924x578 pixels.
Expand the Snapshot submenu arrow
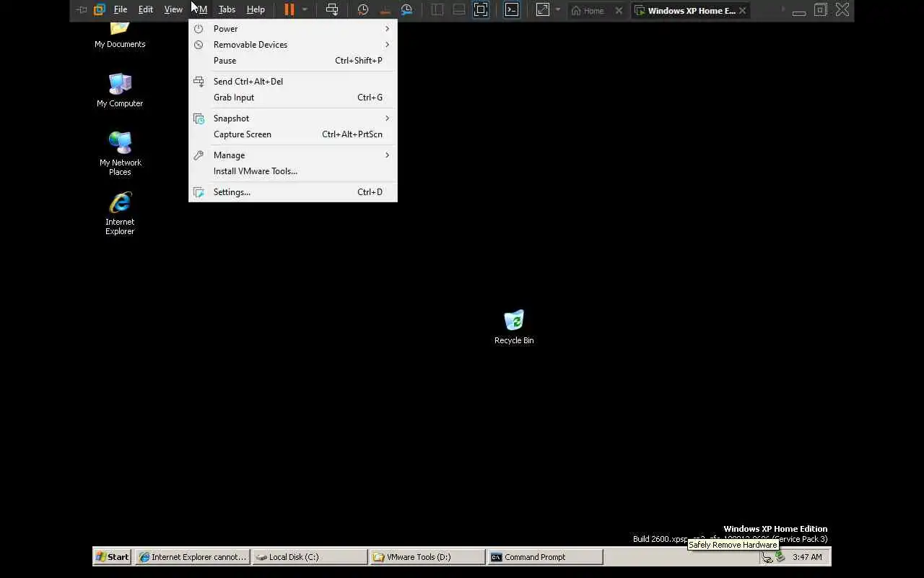[x=387, y=118]
